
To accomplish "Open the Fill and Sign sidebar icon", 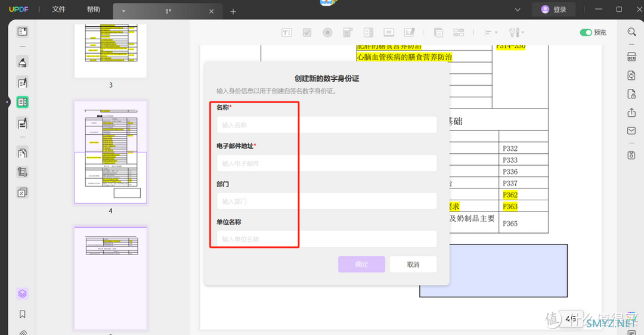I will point(22,123).
